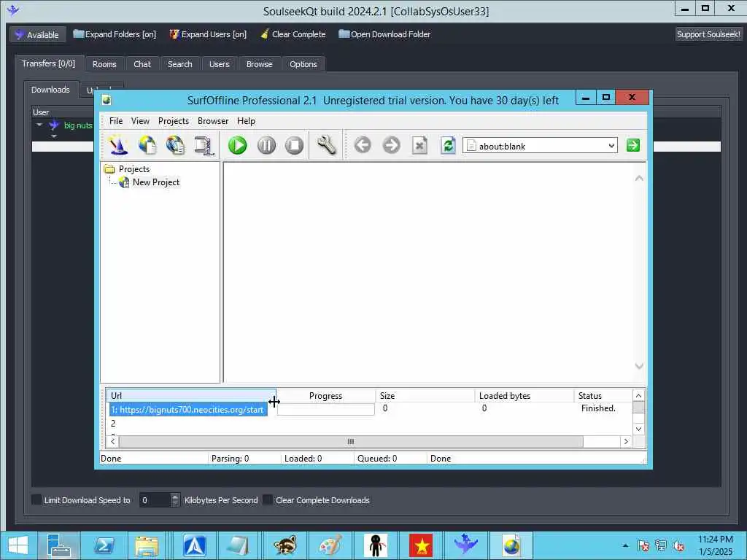
Task: Start download with green play button
Action: pos(237,145)
